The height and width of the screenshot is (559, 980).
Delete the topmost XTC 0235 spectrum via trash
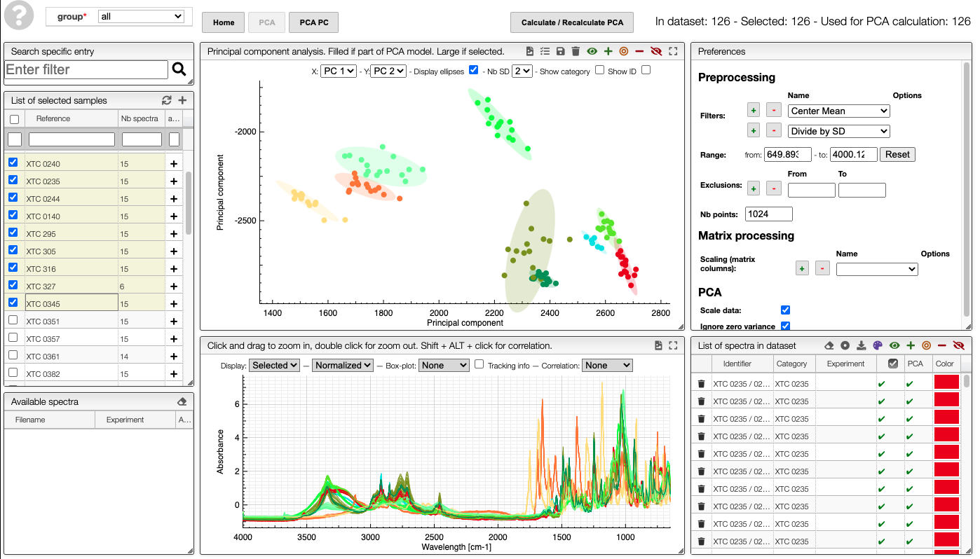point(701,384)
